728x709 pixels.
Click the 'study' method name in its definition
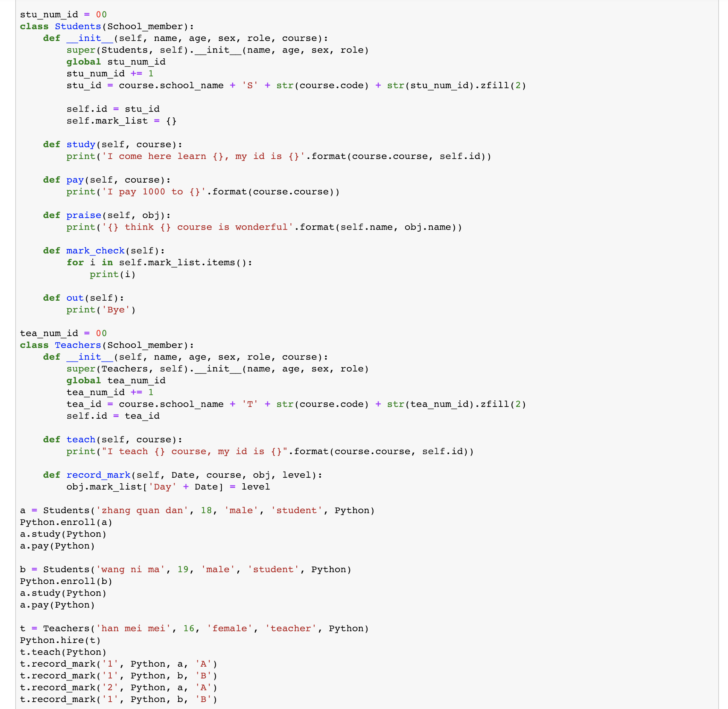point(81,144)
